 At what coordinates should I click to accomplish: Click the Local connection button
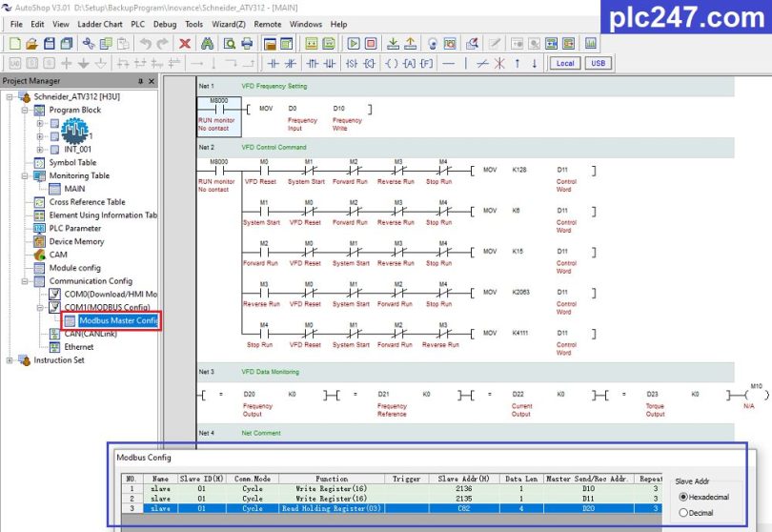point(565,64)
